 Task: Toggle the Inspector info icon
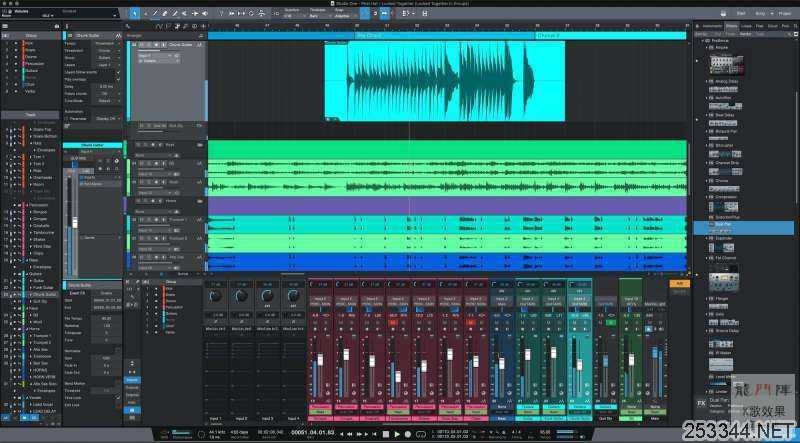point(67,26)
